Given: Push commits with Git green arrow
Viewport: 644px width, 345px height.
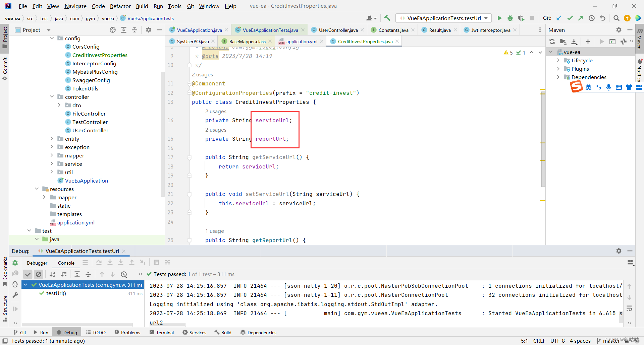Looking at the screenshot, I should click(x=581, y=18).
